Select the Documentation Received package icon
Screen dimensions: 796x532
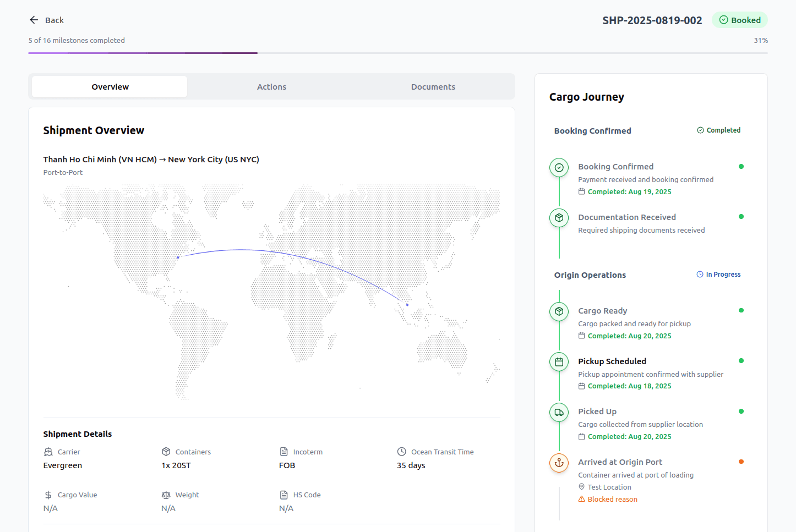(x=559, y=218)
